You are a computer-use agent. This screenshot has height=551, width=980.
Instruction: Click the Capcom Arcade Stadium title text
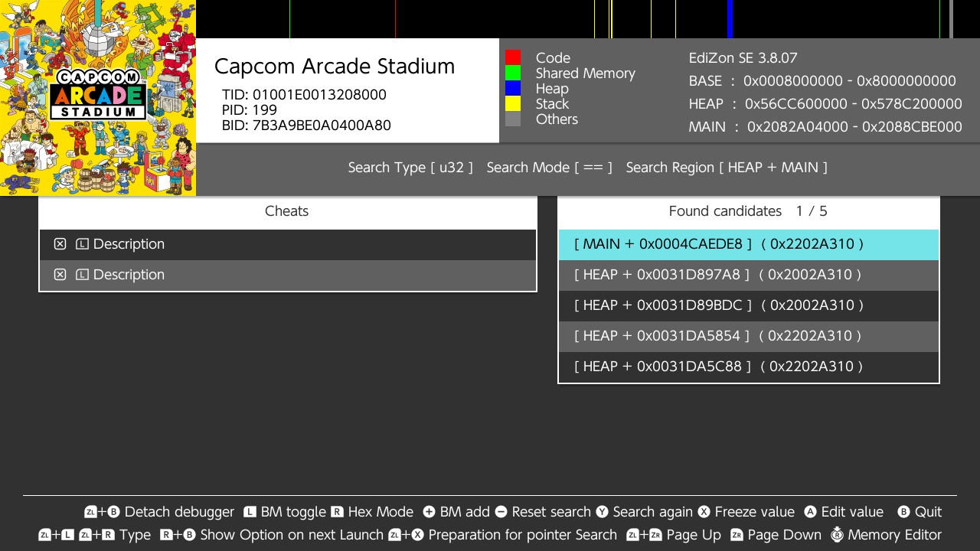[x=335, y=67]
